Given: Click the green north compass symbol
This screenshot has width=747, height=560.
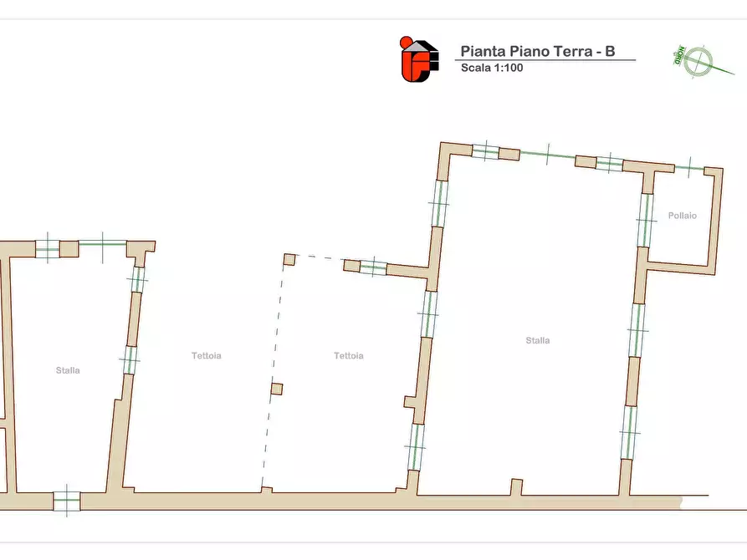Looking at the screenshot, I should coord(692,61).
